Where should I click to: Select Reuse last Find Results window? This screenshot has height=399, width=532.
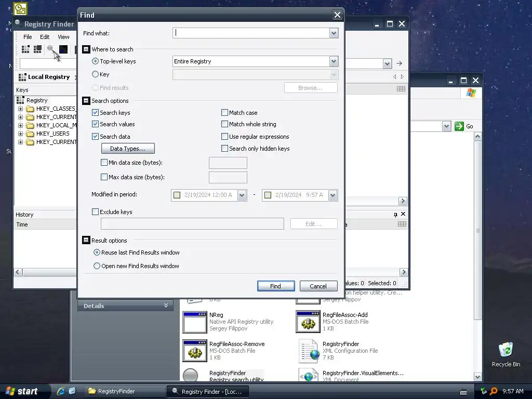(x=97, y=252)
